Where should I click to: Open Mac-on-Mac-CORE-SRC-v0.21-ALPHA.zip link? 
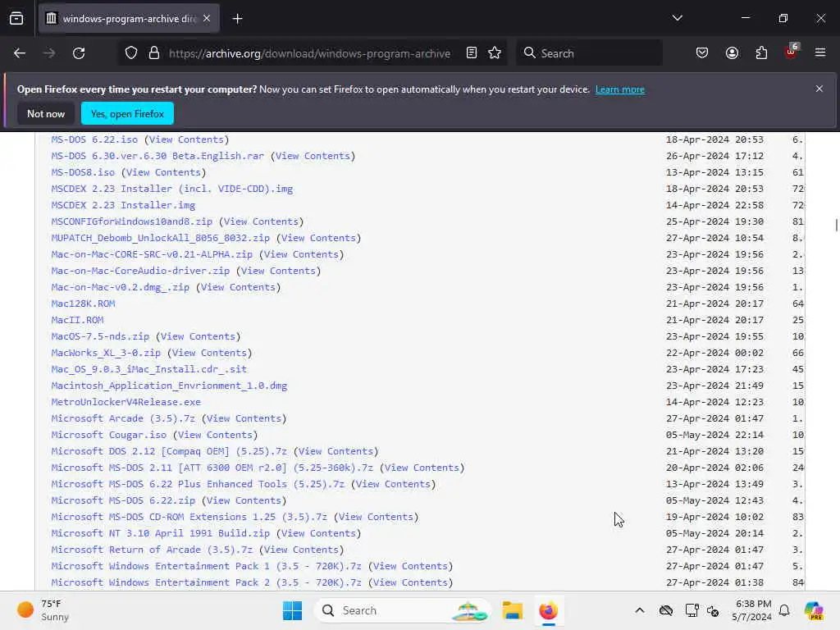152,254
